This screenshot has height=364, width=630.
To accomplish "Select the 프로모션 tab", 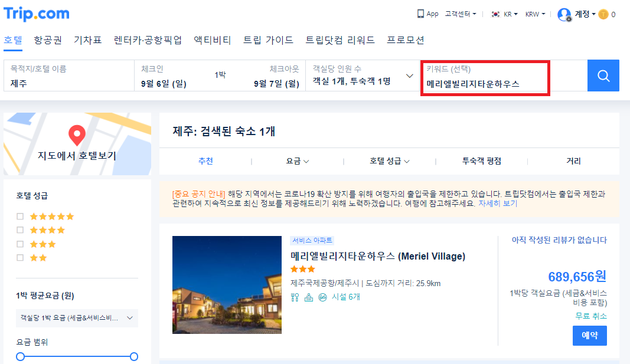I will [x=406, y=40].
